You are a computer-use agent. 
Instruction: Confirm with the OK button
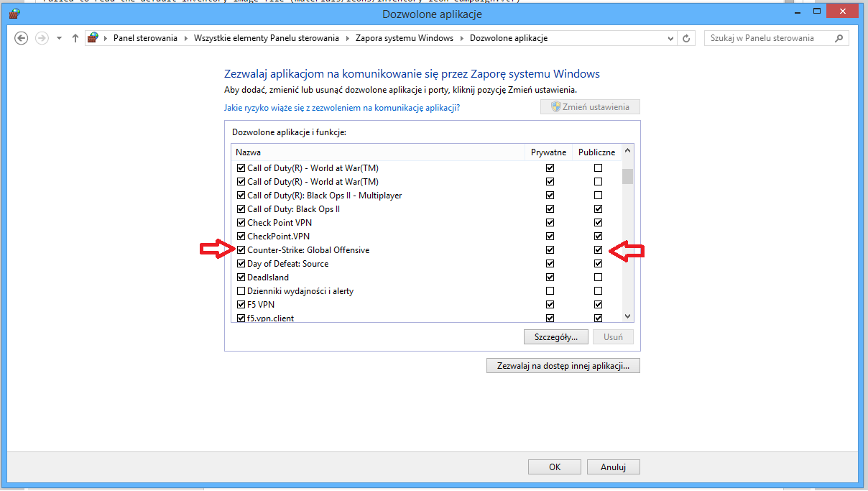coord(555,467)
